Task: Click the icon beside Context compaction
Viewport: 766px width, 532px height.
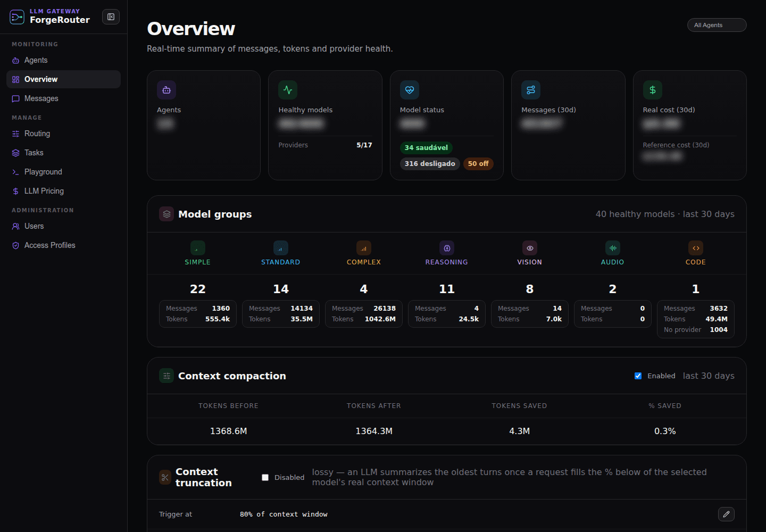Action: coord(166,376)
